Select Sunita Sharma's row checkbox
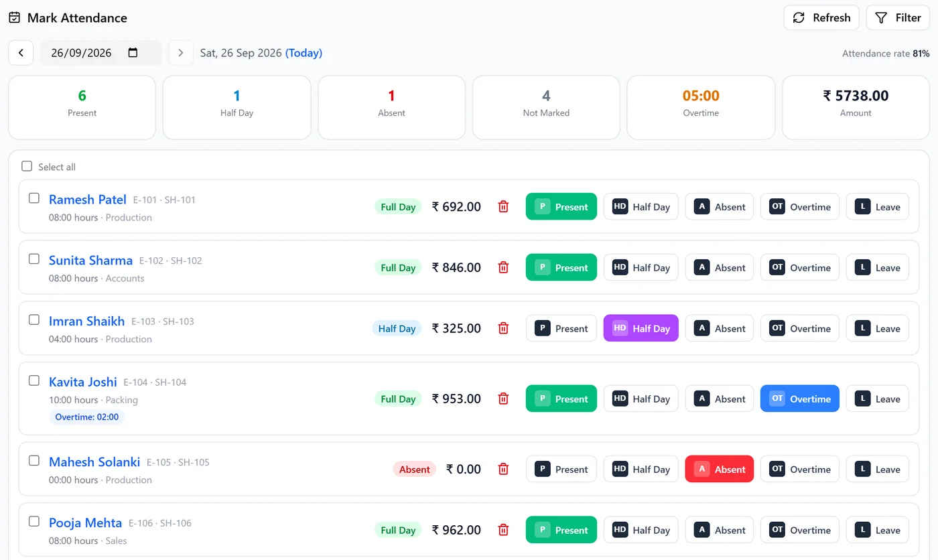The width and height of the screenshot is (938, 560). click(x=34, y=259)
